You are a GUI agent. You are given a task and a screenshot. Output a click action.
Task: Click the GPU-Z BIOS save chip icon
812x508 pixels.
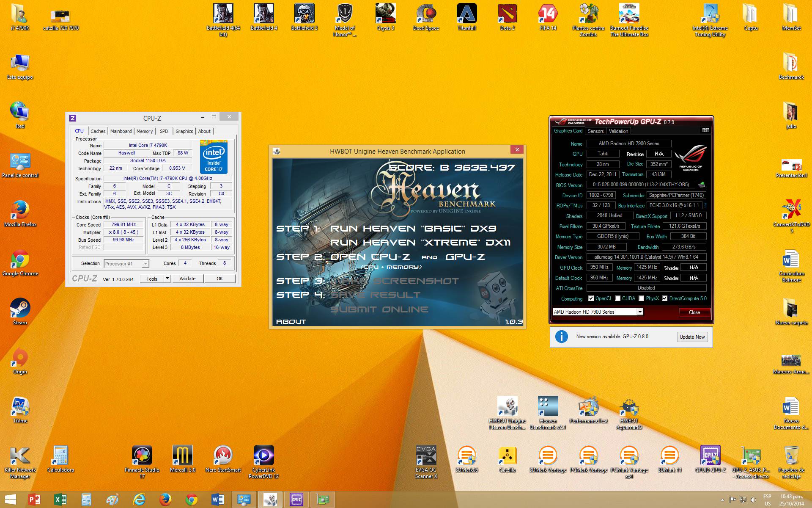click(702, 185)
